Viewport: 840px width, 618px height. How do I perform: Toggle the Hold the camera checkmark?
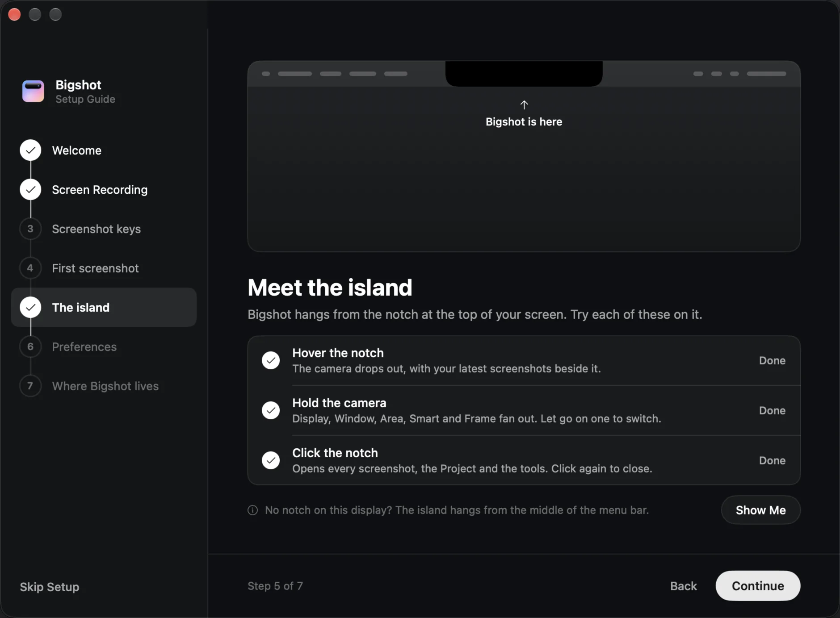pyautogui.click(x=271, y=410)
